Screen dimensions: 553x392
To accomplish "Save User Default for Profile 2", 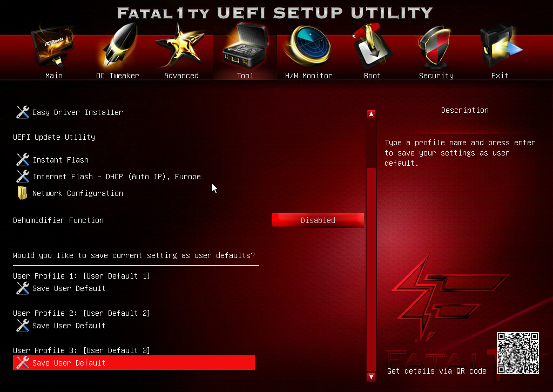I will pos(69,326).
